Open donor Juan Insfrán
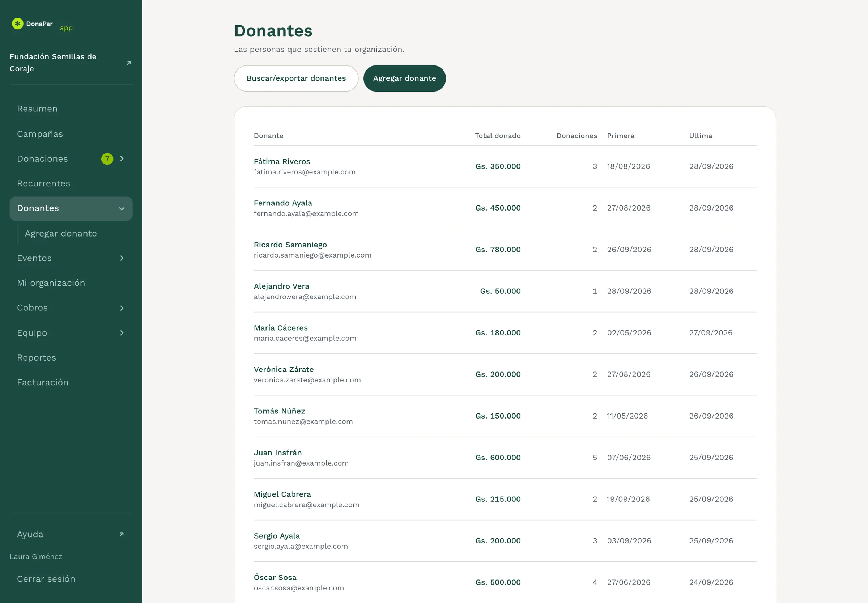 click(x=278, y=453)
